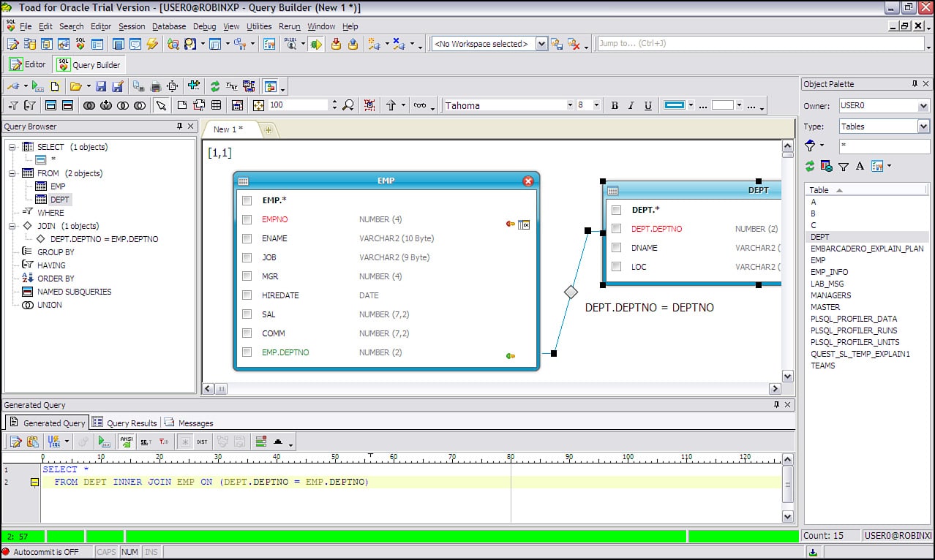The image size is (935, 560).
Task: Click the zoom value 100 field
Action: 298,105
